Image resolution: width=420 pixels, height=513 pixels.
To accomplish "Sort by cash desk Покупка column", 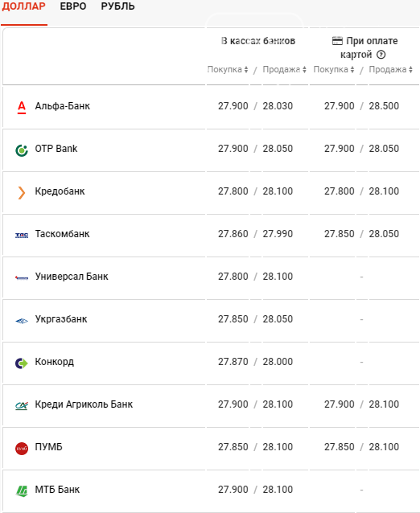I will tap(228, 69).
